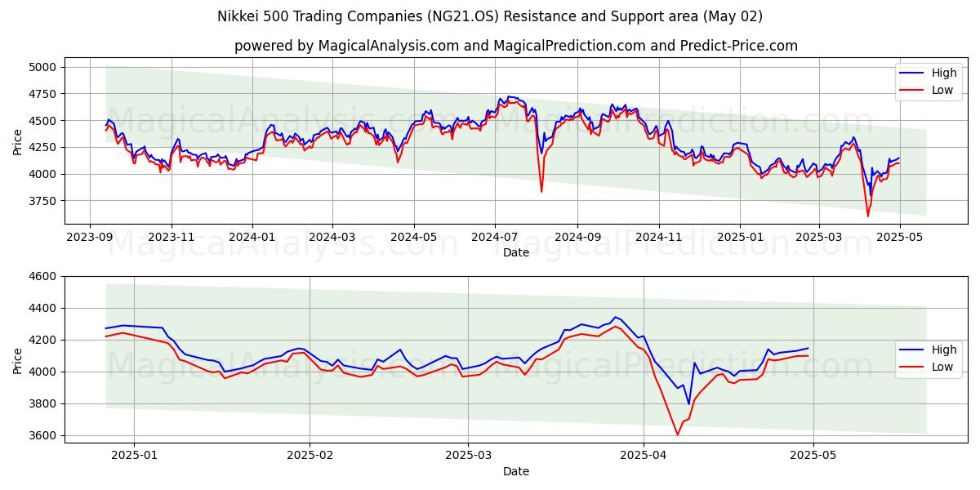The image size is (980, 490).
Task: Click 'High' in the bottom chart legend
Action: click(944, 350)
